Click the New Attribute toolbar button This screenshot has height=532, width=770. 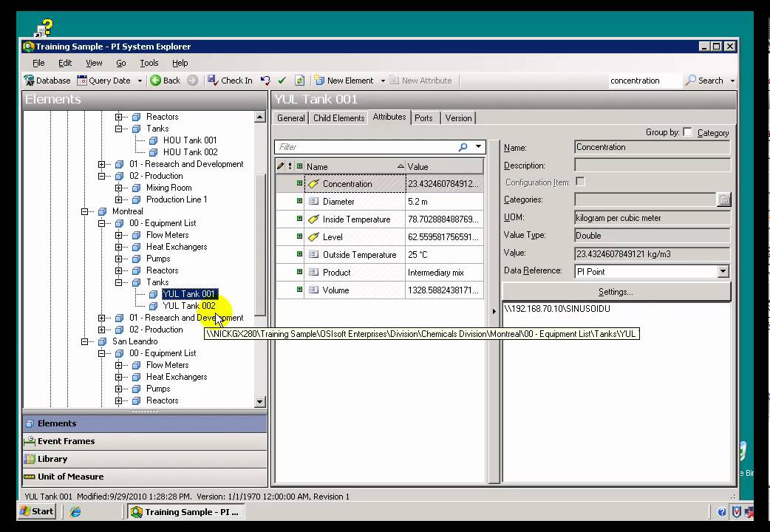click(421, 81)
